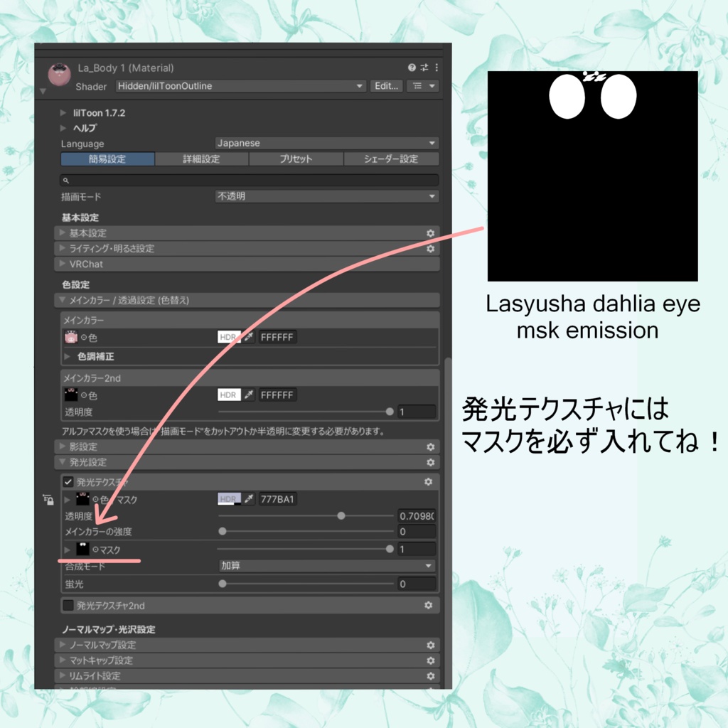Image resolution: width=728 pixels, height=728 pixels.
Task: Click the eyedropper beside the emission color 777BA1
Action: pos(248,498)
